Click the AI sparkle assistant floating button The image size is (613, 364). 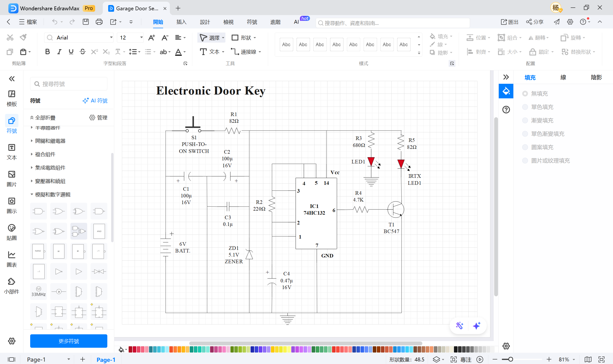[476, 326]
